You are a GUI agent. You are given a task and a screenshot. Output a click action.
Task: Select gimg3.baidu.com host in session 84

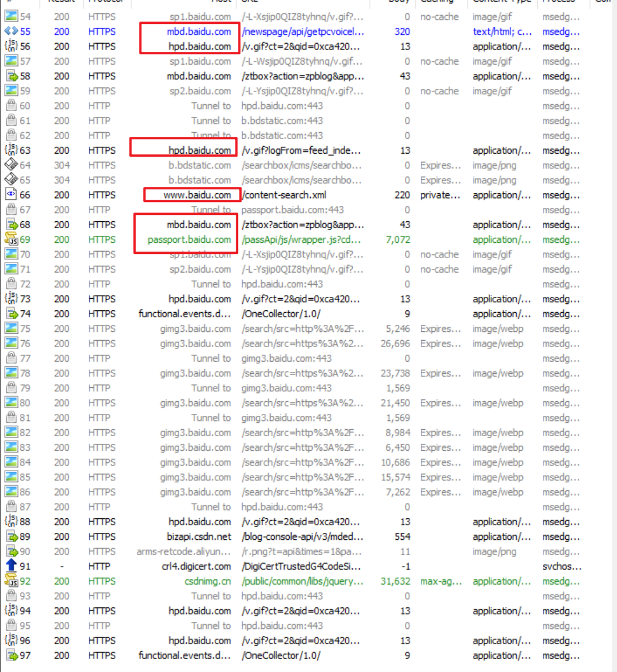pos(196,462)
